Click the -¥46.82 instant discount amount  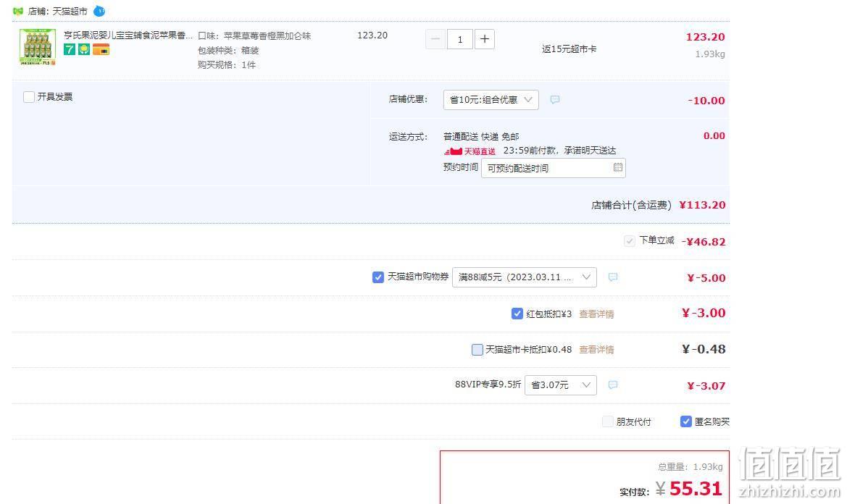pyautogui.click(x=704, y=242)
